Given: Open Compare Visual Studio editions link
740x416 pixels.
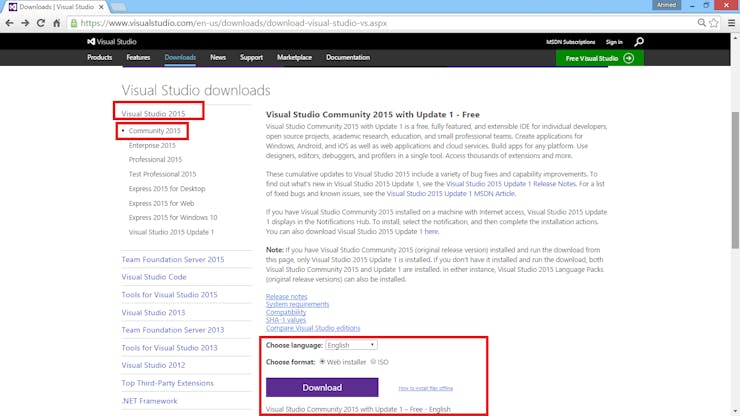Looking at the screenshot, I should pyautogui.click(x=313, y=328).
